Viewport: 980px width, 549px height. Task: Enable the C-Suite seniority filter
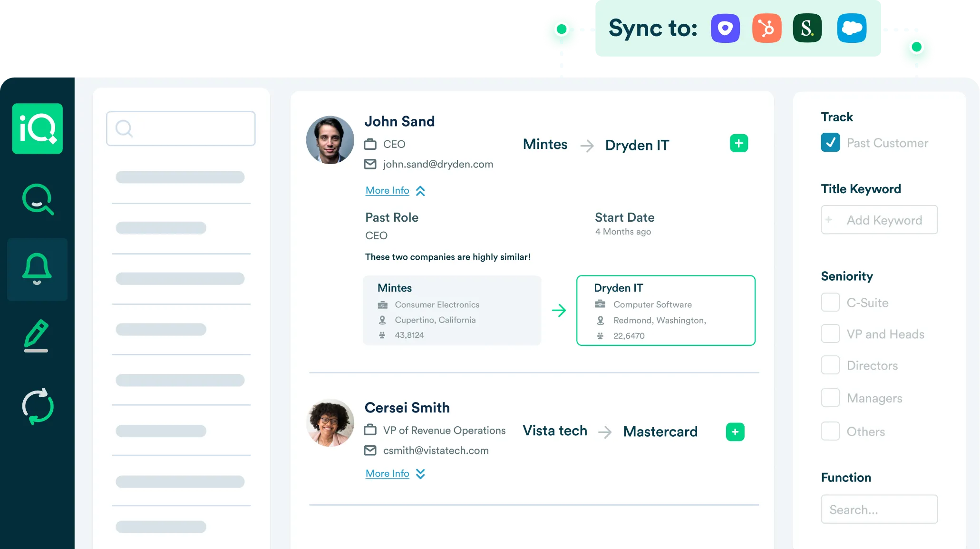coord(830,302)
